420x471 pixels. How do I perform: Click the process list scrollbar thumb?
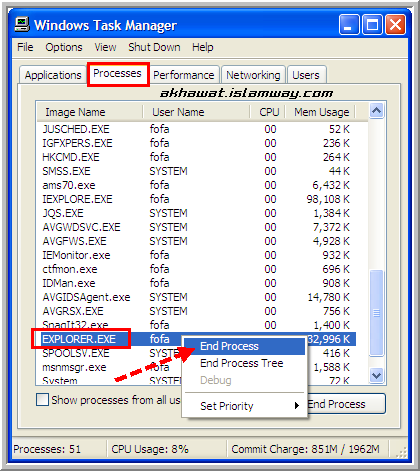point(377,313)
